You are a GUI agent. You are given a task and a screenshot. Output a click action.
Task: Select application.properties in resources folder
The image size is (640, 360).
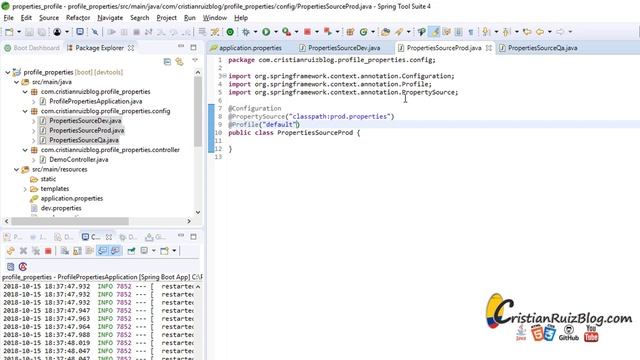pyautogui.click(x=71, y=198)
